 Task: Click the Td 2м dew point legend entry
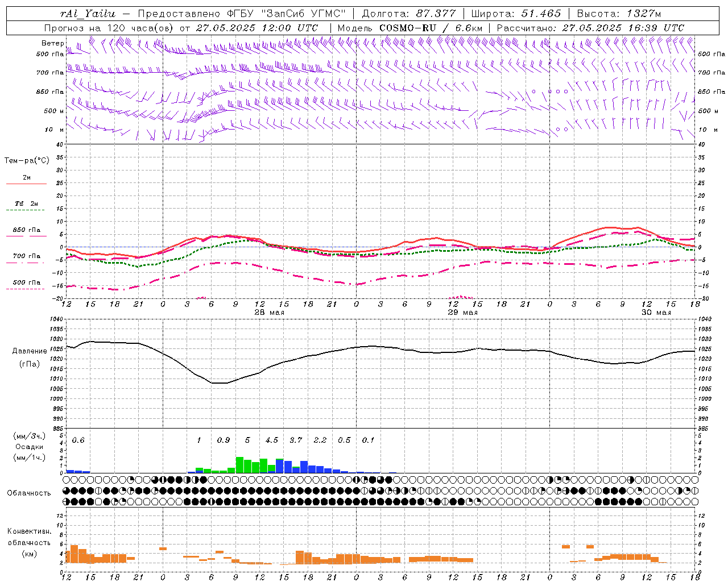tap(26, 203)
